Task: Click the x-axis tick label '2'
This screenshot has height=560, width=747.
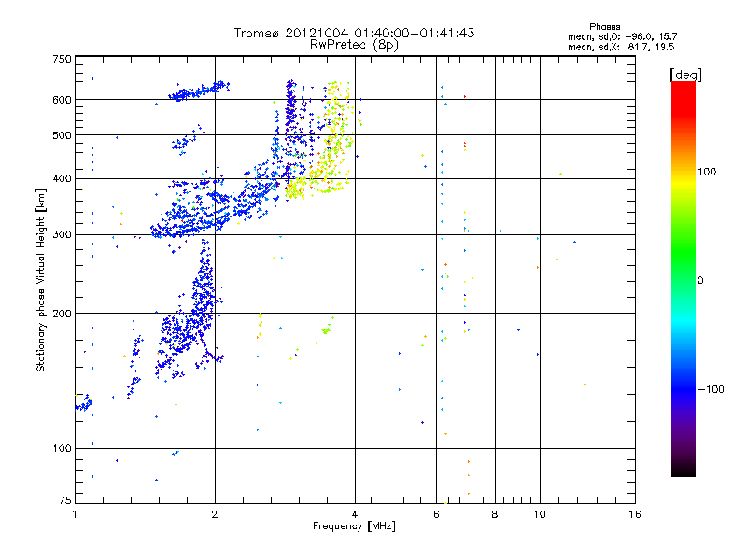Action: point(215,514)
